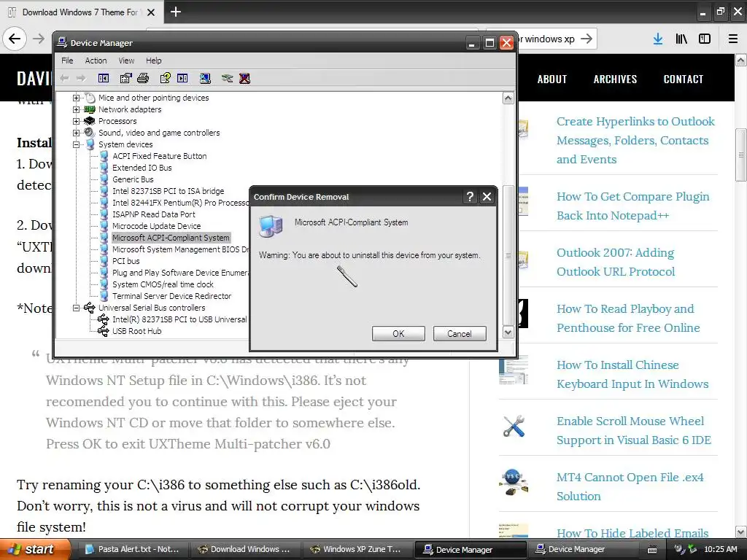Select ACPI Fixed Feature Button device

(160, 156)
